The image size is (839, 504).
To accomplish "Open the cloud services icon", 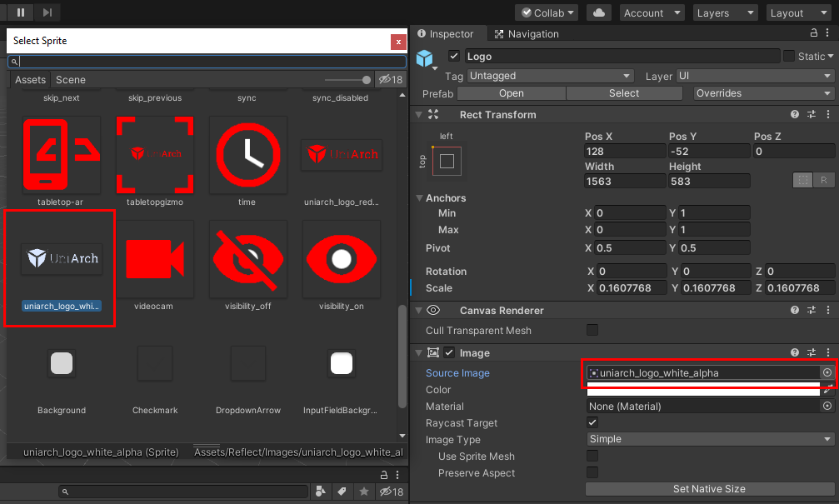I will (x=598, y=12).
